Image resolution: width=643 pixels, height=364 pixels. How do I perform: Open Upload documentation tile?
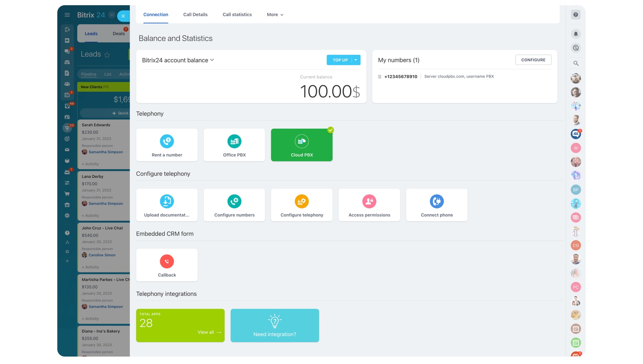[166, 205]
